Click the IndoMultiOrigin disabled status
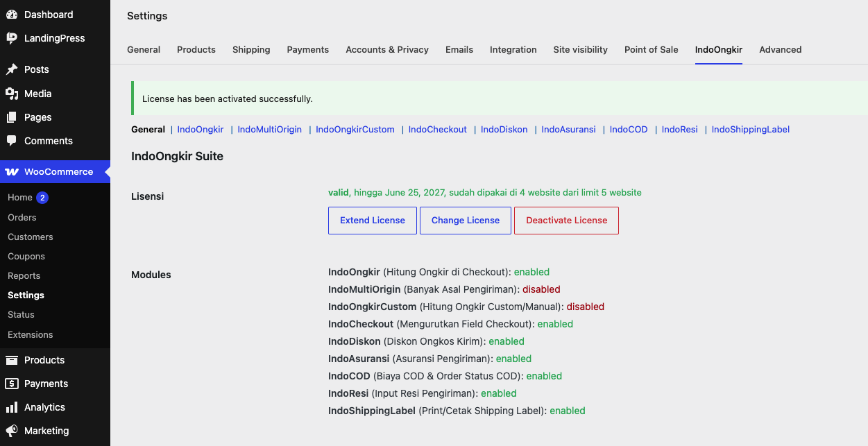The width and height of the screenshot is (868, 446). 541,289
